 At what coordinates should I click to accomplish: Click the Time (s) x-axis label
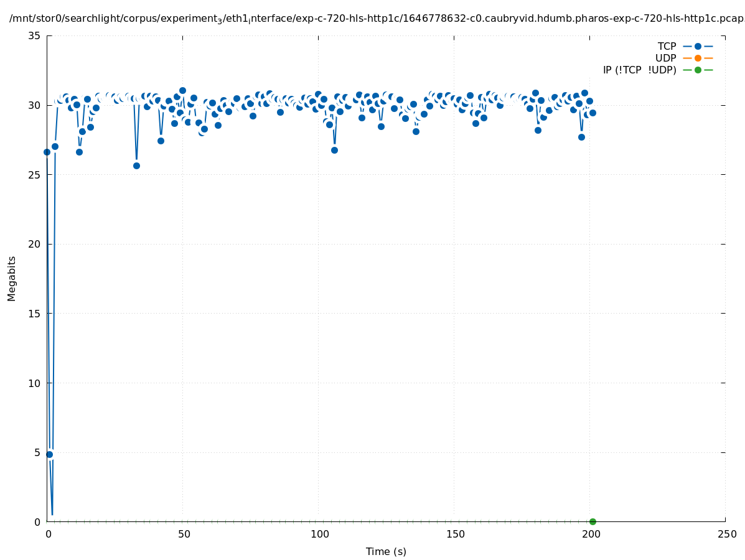coord(386,551)
